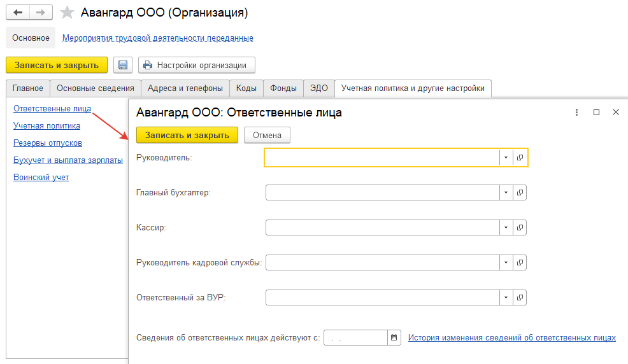Expand the Руководитель dropdown list

(506, 158)
